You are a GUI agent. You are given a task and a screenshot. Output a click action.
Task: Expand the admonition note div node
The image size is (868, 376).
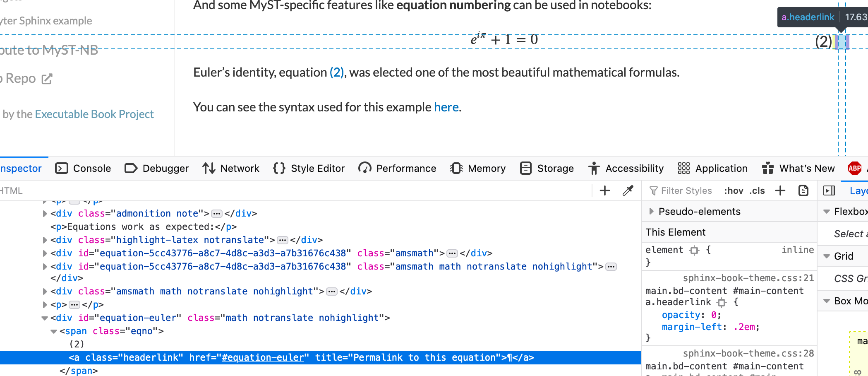(44, 213)
